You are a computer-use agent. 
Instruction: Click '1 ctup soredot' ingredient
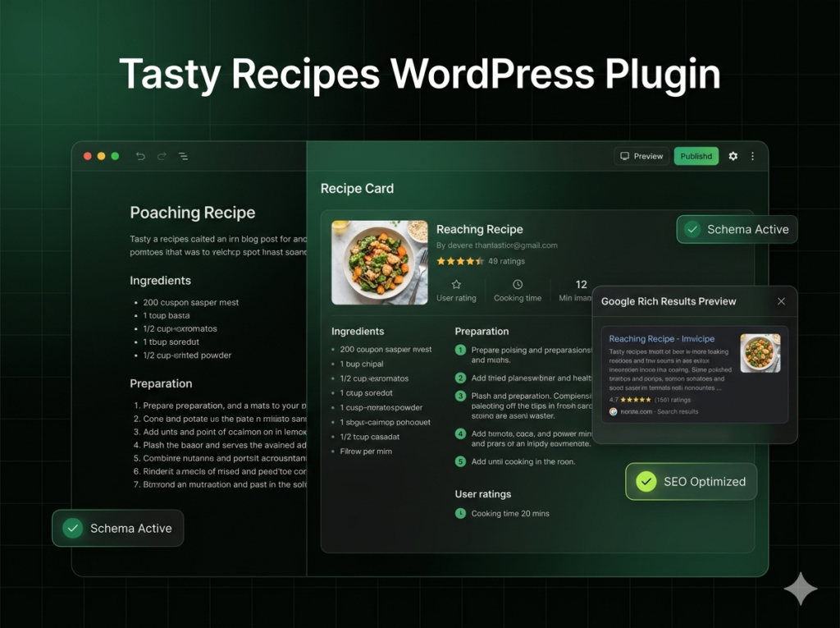coord(366,393)
